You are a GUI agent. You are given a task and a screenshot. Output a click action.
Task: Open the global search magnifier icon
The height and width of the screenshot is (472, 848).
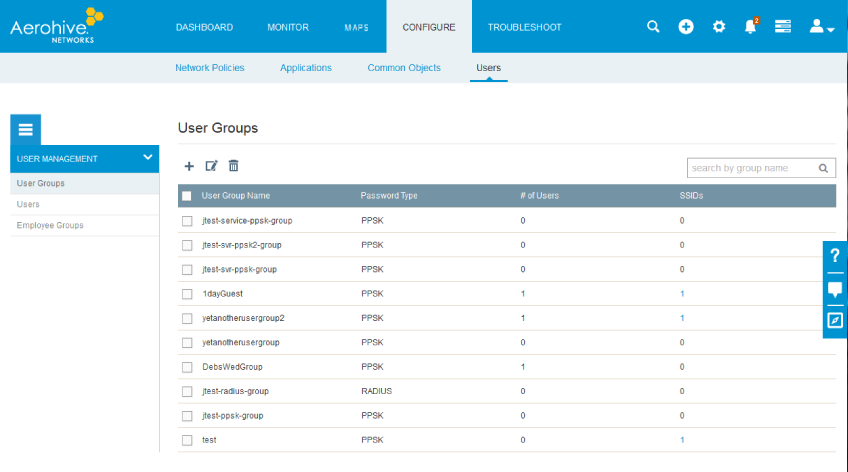tap(653, 26)
